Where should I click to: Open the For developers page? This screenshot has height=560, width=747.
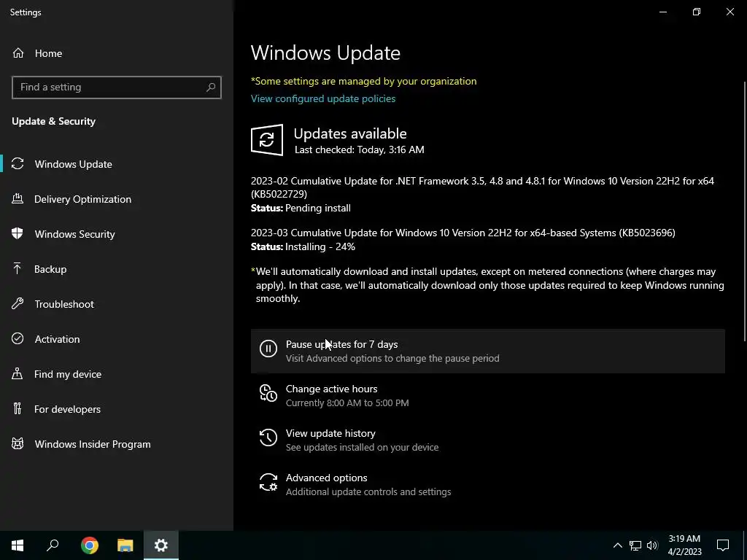tap(117, 408)
